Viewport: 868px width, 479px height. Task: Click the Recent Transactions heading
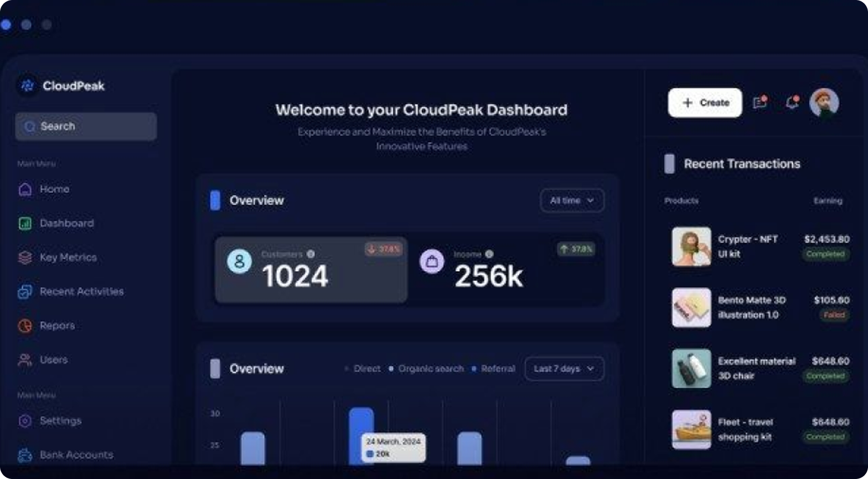click(742, 164)
